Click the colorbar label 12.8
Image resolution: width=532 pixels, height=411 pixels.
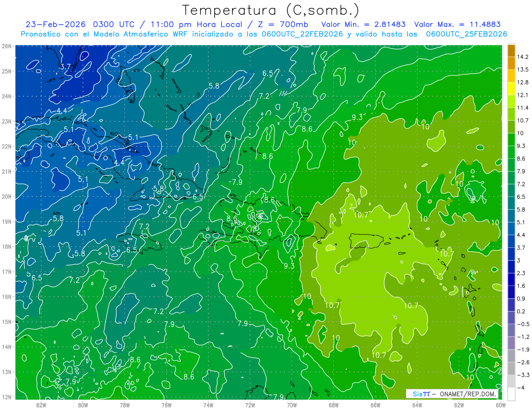pyautogui.click(x=523, y=82)
